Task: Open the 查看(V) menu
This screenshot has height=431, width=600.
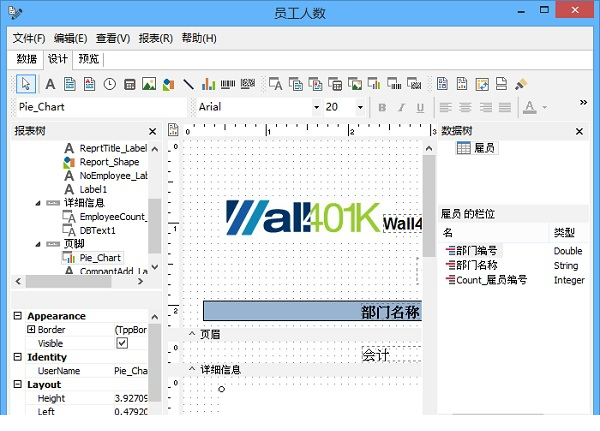Action: (x=113, y=38)
